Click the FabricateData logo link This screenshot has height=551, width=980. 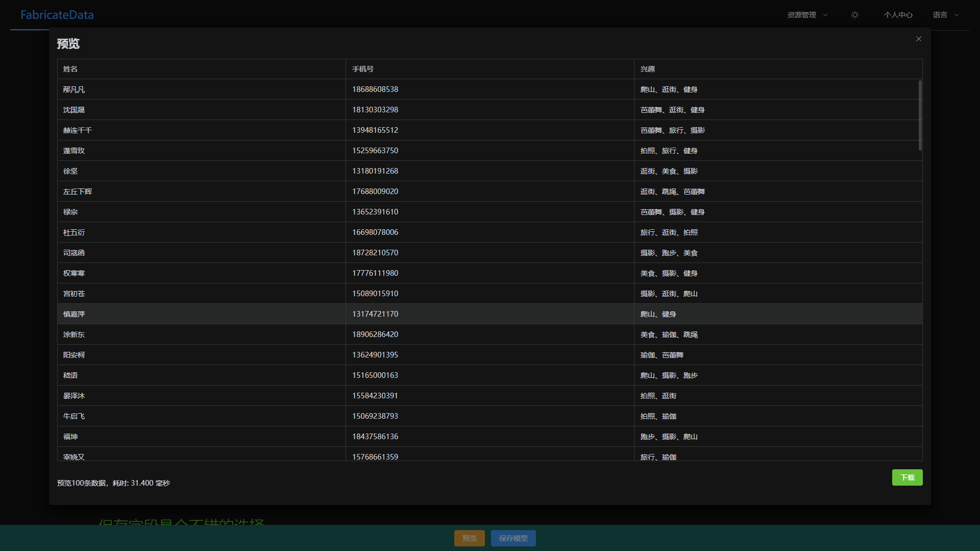[57, 15]
